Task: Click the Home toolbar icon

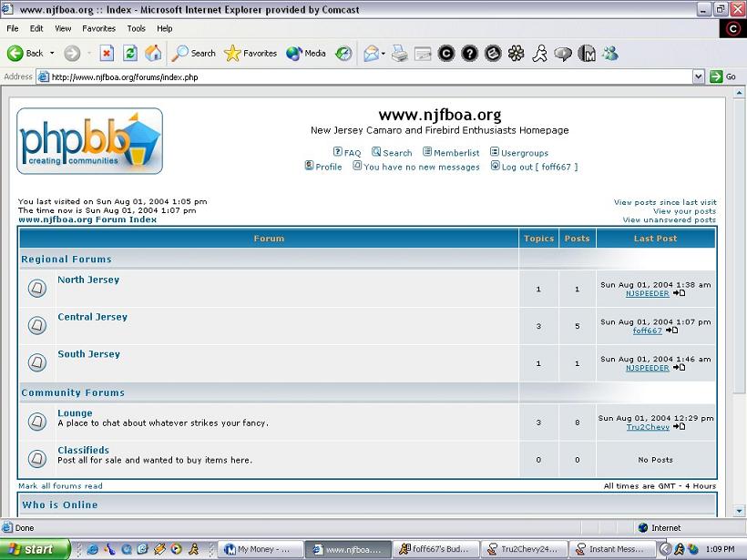Action: tap(154, 54)
